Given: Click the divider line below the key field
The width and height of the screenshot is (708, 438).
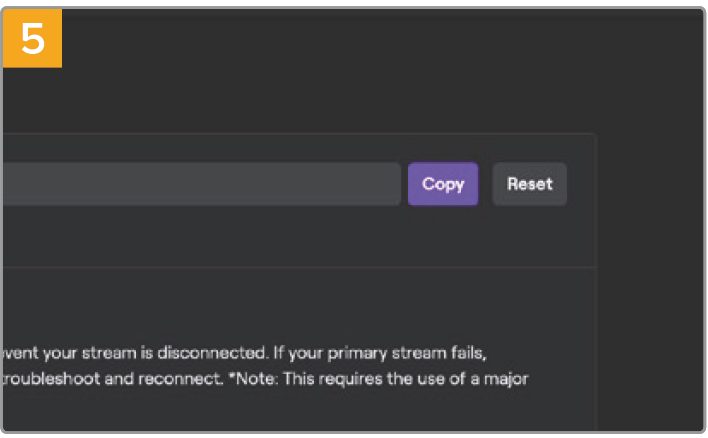Looking at the screenshot, I should (x=298, y=267).
